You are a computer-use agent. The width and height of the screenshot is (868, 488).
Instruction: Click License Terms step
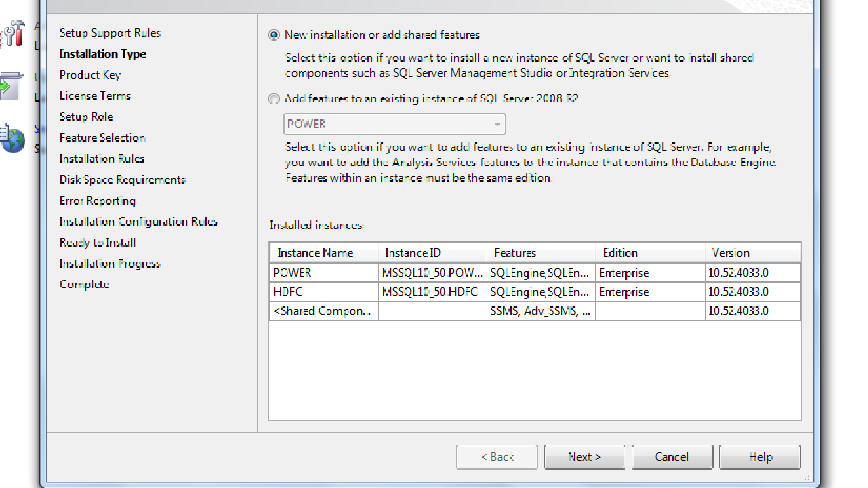[x=95, y=96]
